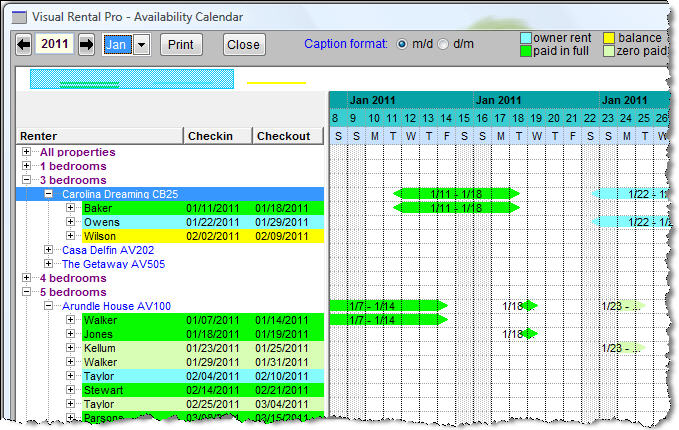Expand the Baker reservation row
This screenshot has width=679, height=430.
click(71, 208)
